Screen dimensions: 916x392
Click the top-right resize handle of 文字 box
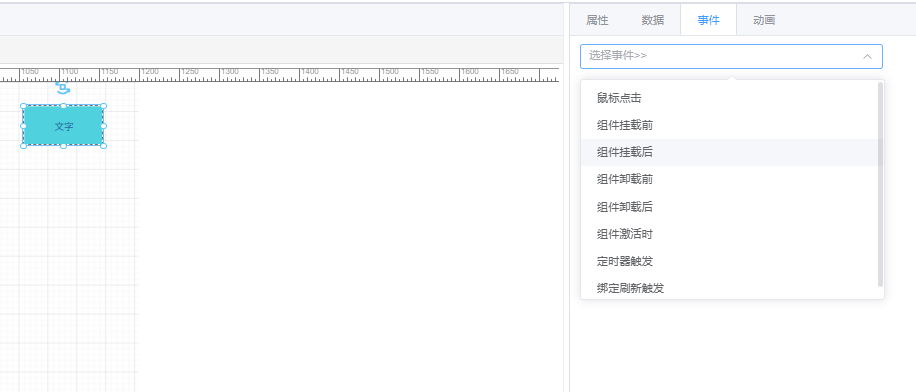click(x=103, y=106)
